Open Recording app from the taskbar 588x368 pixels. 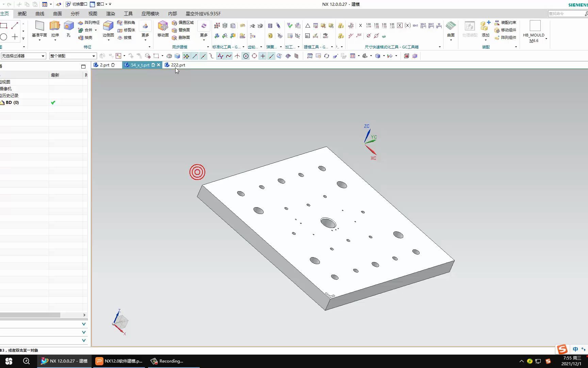click(x=168, y=361)
